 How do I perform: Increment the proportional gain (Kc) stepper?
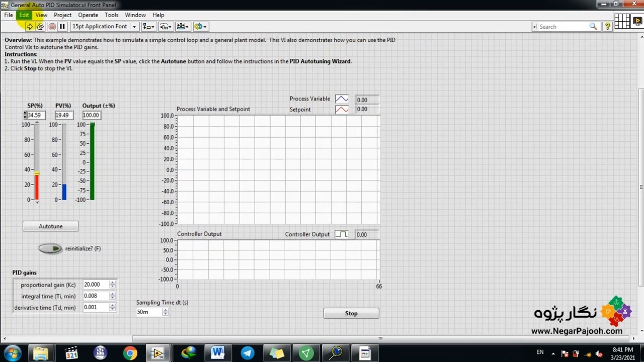click(x=112, y=283)
